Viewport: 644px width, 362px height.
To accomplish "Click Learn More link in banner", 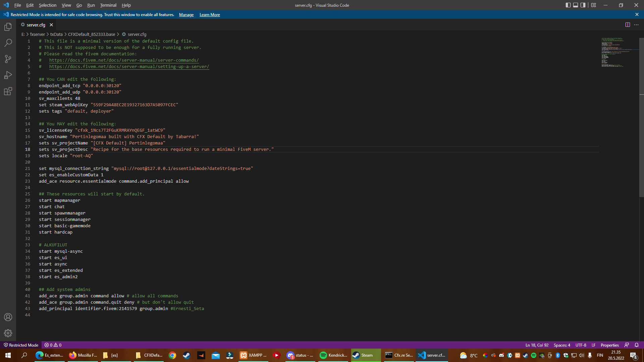I will (x=210, y=15).
